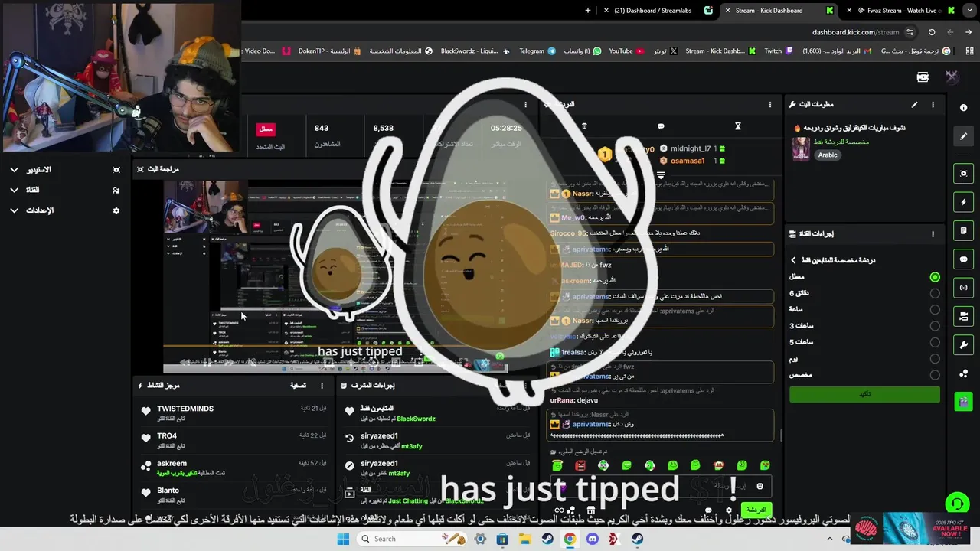Open the wrench tools icon in right sidebar
This screenshot has width=980, height=551.
(x=963, y=344)
